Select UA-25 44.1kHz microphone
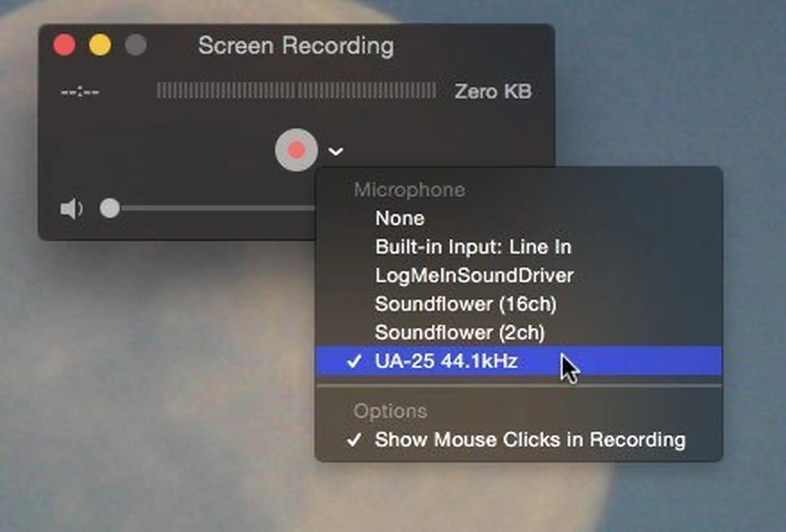 (x=518, y=361)
